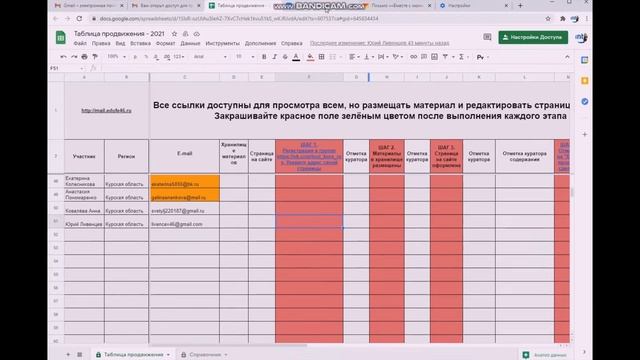640x360 pixels.
Task: Activate the paint format roller tool
Action: [x=95, y=57]
